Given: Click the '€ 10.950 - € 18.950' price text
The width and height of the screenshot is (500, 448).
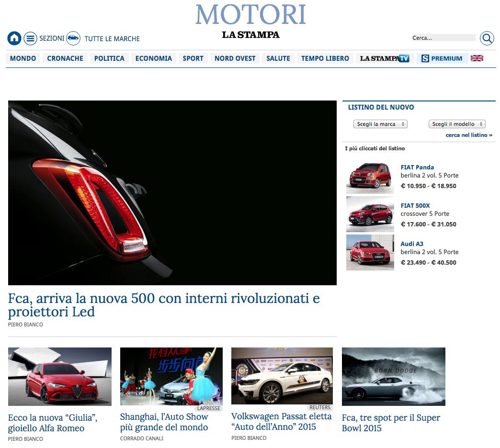Looking at the screenshot, I should click(x=428, y=186).
